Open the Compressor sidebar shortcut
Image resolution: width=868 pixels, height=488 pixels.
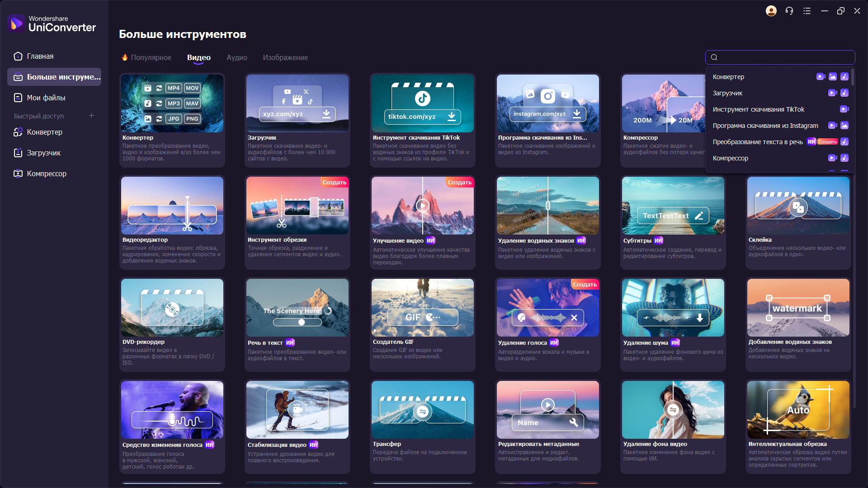coord(46,174)
